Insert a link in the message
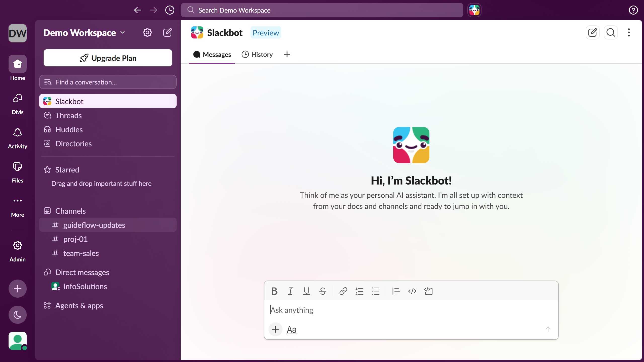The image size is (644, 362). (x=343, y=291)
